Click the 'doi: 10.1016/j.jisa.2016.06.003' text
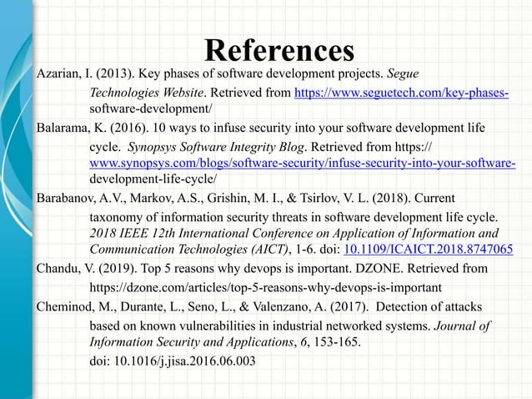This screenshot has width=532, height=399. 173,361
